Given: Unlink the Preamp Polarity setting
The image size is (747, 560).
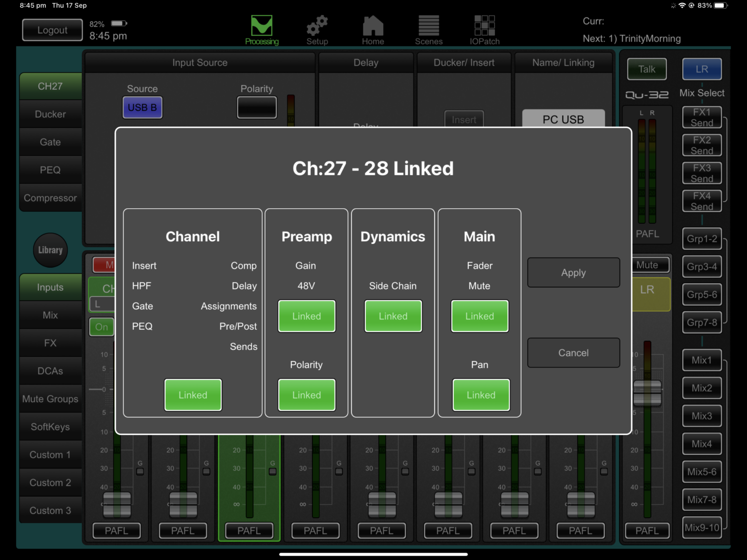Looking at the screenshot, I should tap(306, 395).
